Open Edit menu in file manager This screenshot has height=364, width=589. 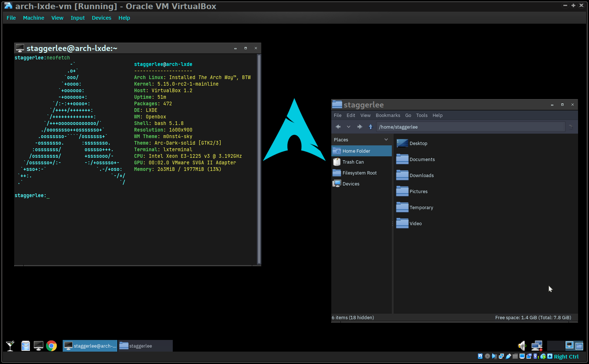point(351,116)
